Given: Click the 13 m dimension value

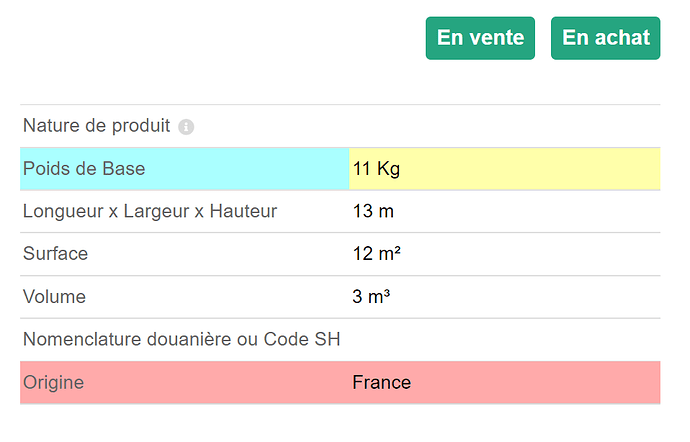Looking at the screenshot, I should pyautogui.click(x=373, y=211).
